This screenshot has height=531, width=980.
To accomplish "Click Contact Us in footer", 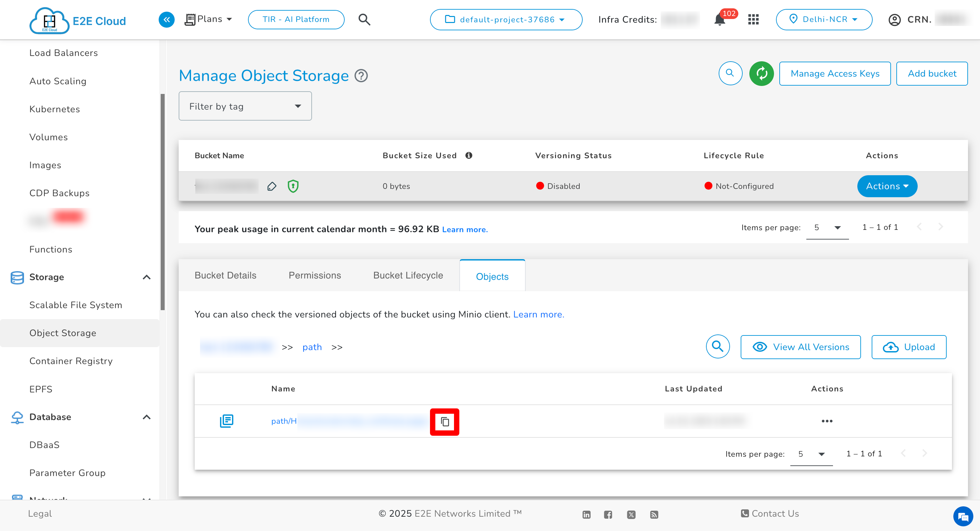I will [x=770, y=514].
